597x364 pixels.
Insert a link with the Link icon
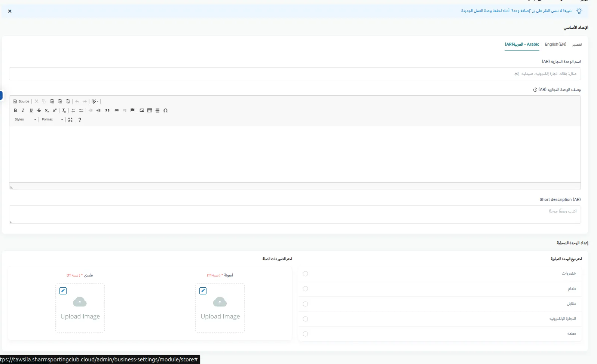point(117,110)
